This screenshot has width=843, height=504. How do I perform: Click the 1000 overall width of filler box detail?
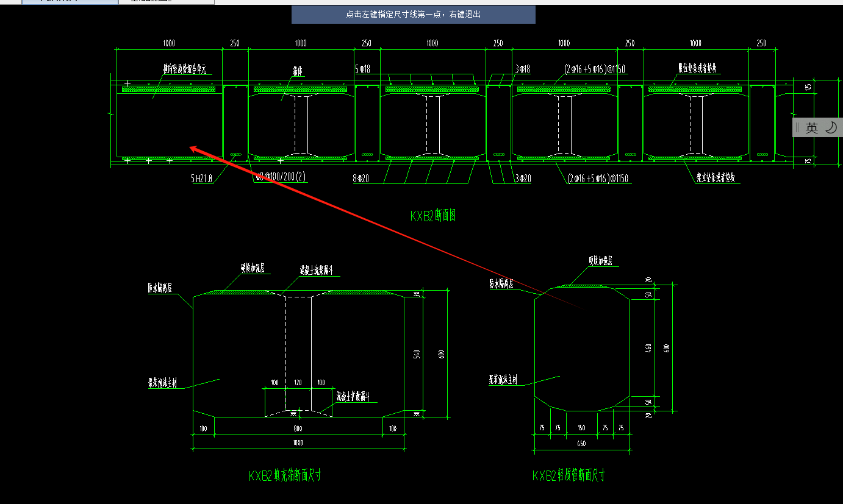tap(298, 444)
